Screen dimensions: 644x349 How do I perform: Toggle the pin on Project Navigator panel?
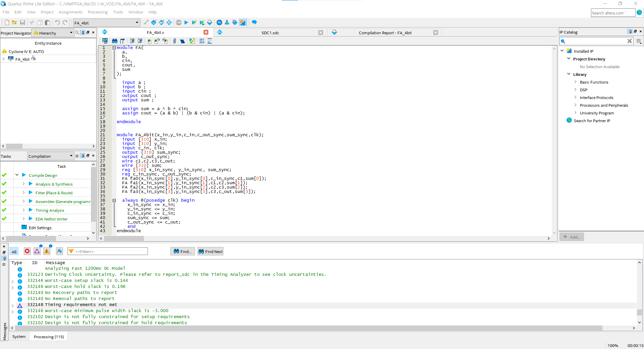[x=83, y=33]
